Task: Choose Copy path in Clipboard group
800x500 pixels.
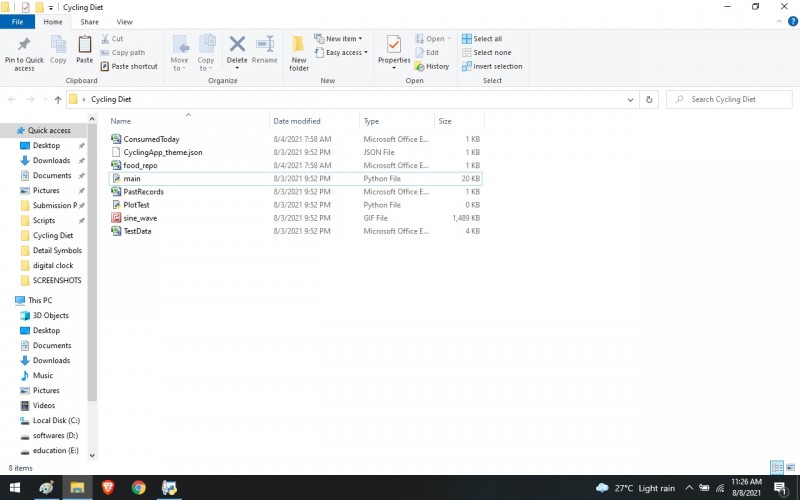Action: coord(122,53)
